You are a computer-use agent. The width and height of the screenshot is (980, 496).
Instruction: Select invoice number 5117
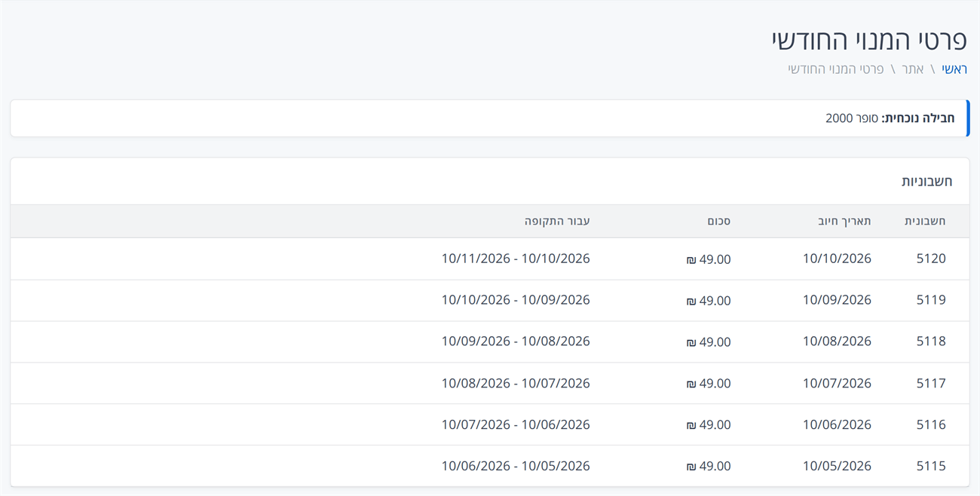tap(931, 383)
